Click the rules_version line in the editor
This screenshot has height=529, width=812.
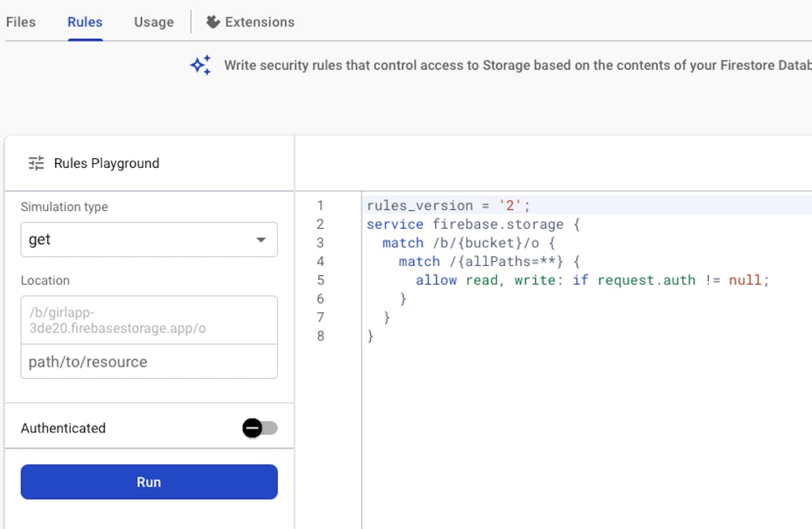[x=448, y=205]
